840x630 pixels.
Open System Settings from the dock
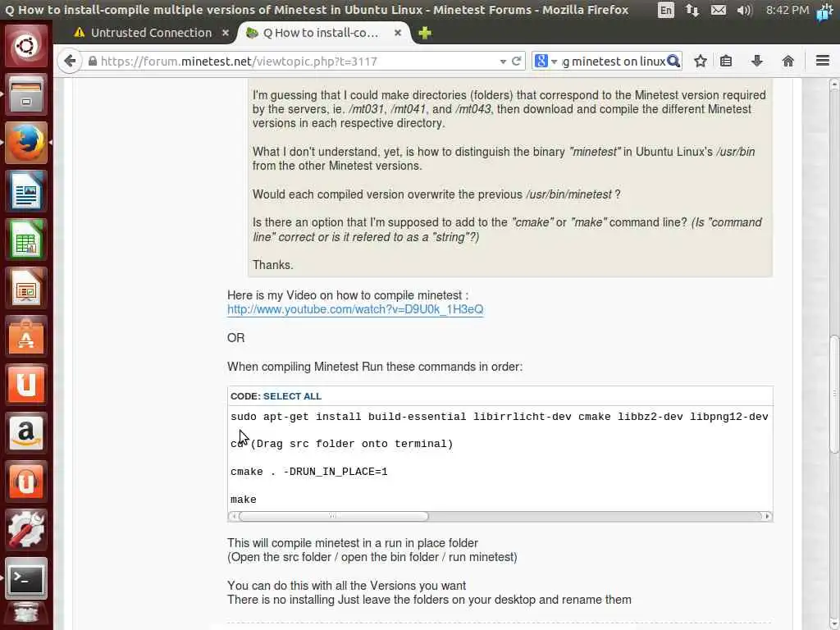(25, 530)
